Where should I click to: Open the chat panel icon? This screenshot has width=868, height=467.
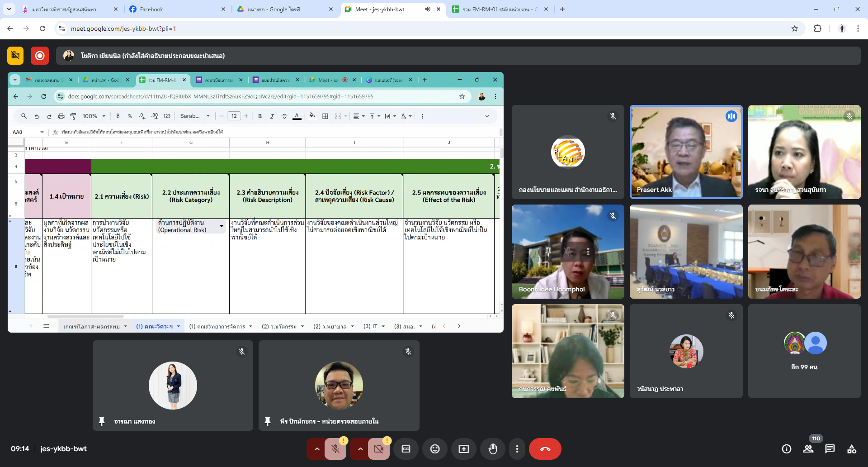(x=830, y=449)
